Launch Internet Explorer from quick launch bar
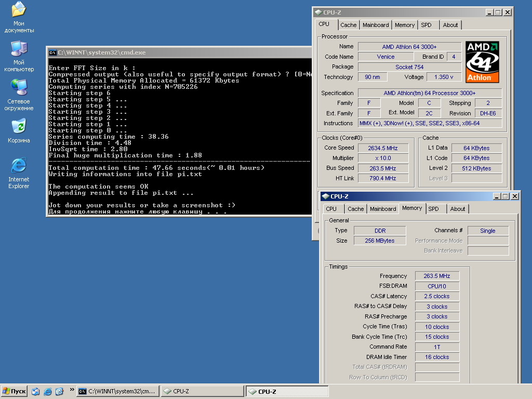 pyautogui.click(x=47, y=391)
